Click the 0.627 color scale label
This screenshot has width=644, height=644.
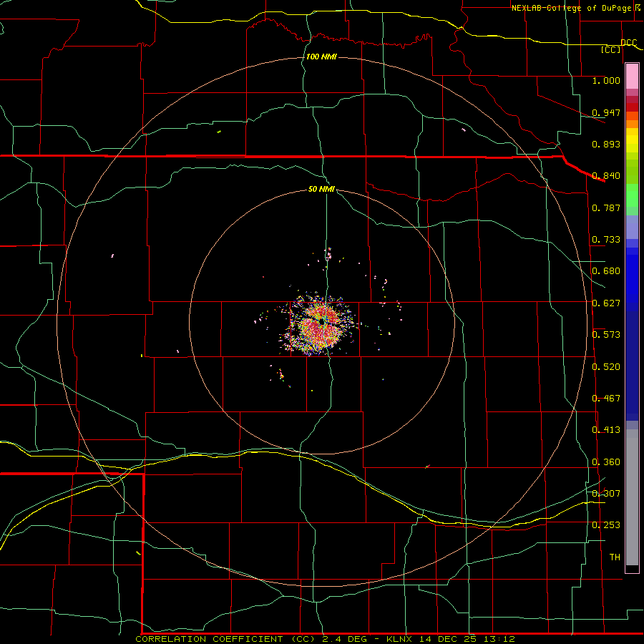[606, 303]
